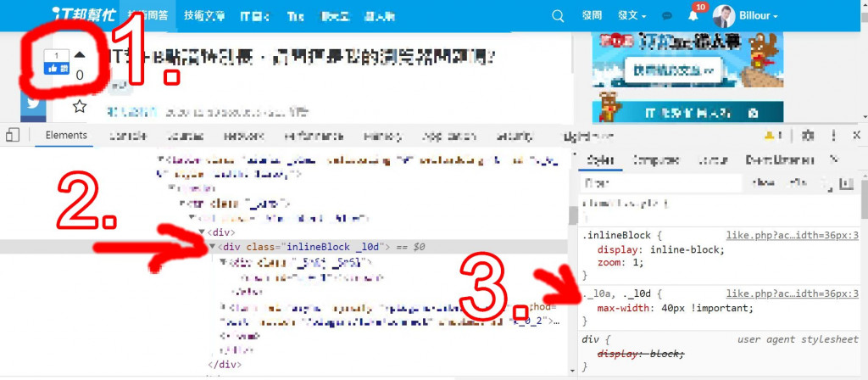Toggle the computed styles sidebar icon
This screenshot has width=868, height=380.
point(845,183)
